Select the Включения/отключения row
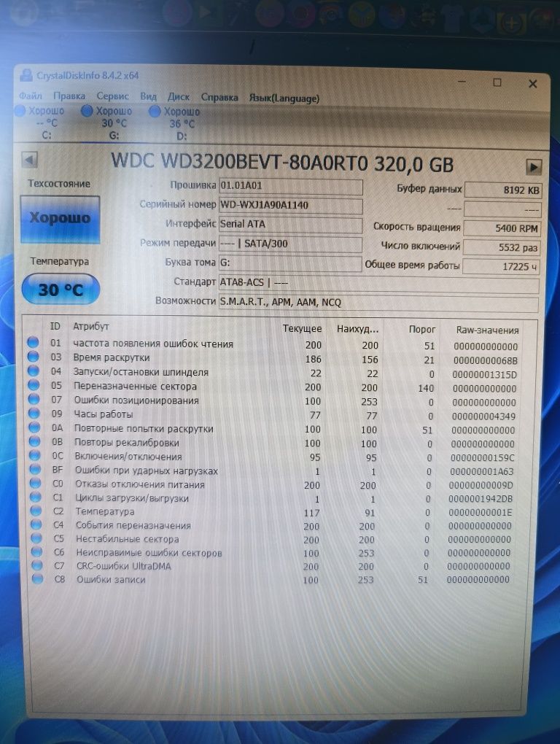 pyautogui.click(x=273, y=457)
